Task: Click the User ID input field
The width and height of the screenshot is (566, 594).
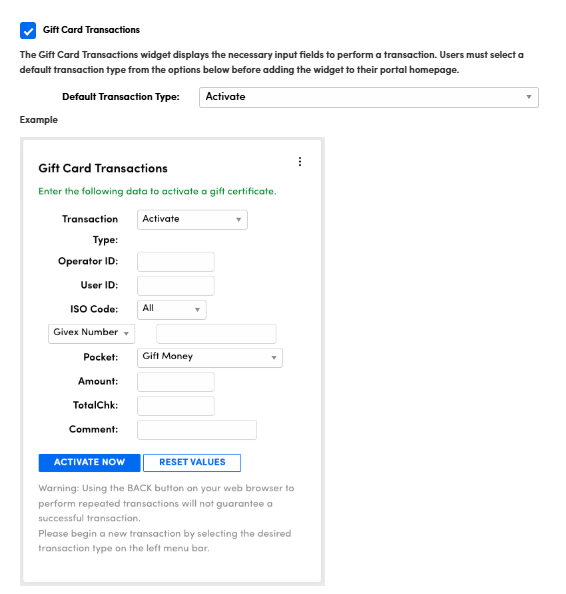Action: [x=176, y=286]
